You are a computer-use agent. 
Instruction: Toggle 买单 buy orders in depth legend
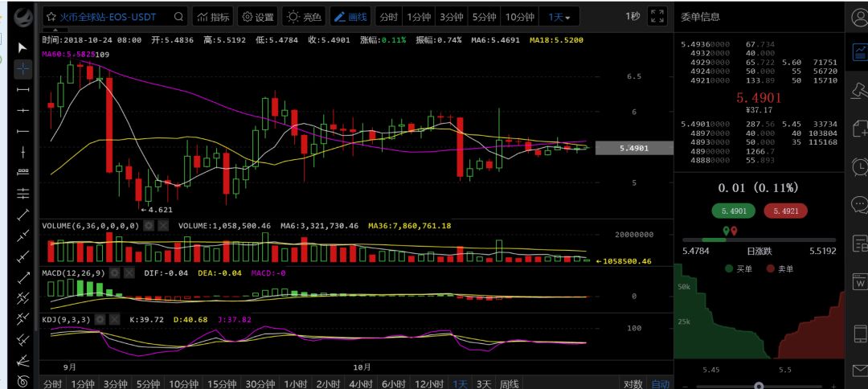pos(738,269)
